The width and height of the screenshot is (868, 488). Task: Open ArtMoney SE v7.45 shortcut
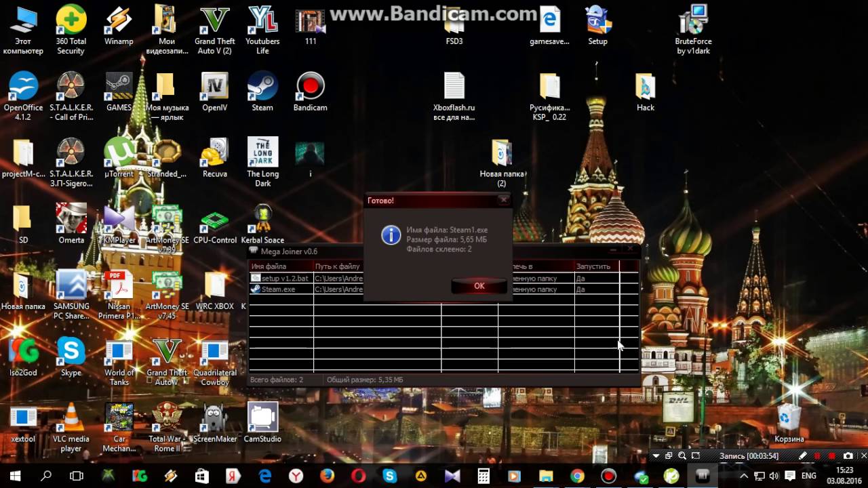[x=167, y=296]
